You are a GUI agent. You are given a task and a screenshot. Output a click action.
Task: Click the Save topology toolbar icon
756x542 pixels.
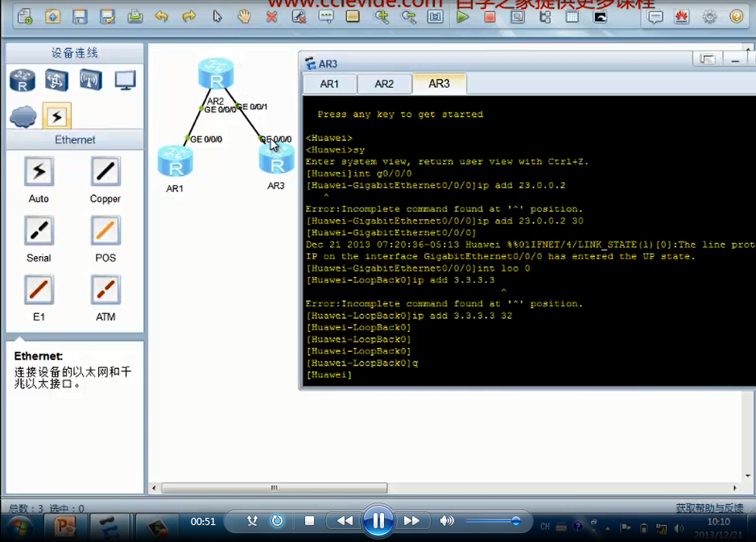point(80,16)
